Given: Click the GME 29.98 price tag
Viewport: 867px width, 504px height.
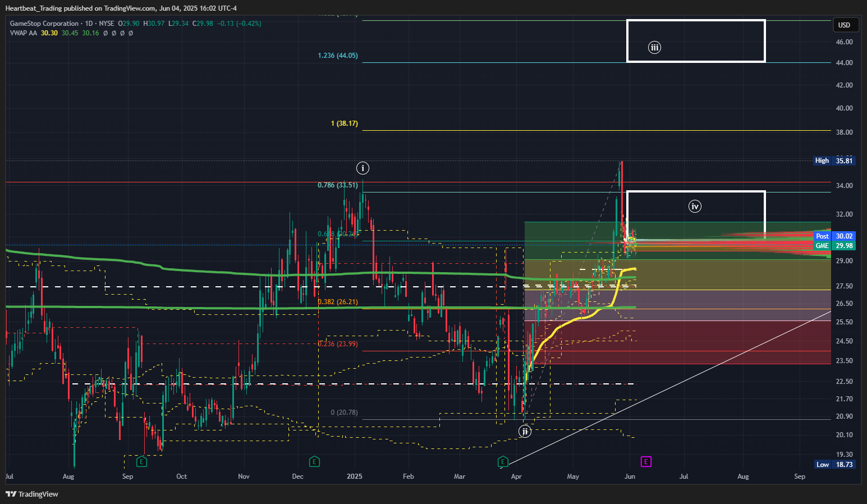Looking at the screenshot, I should (834, 246).
